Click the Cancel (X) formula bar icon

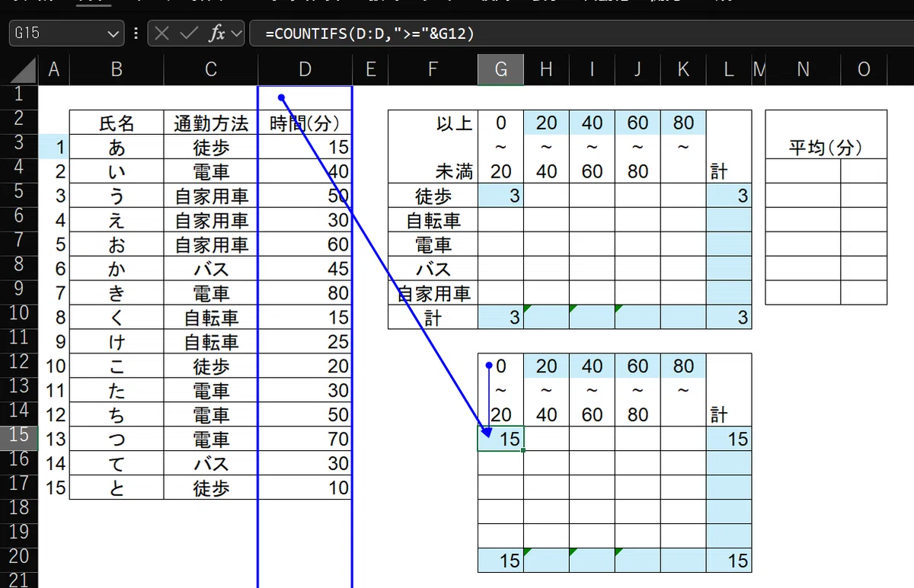coord(161,34)
